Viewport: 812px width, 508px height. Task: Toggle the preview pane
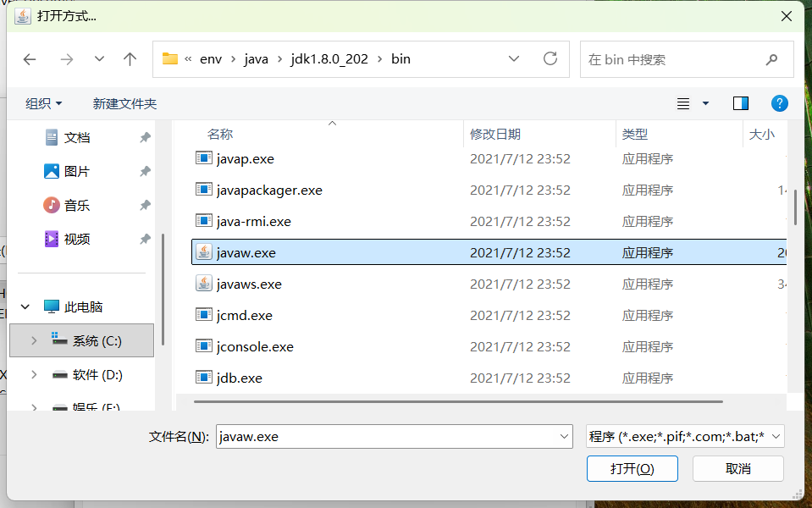(x=741, y=103)
